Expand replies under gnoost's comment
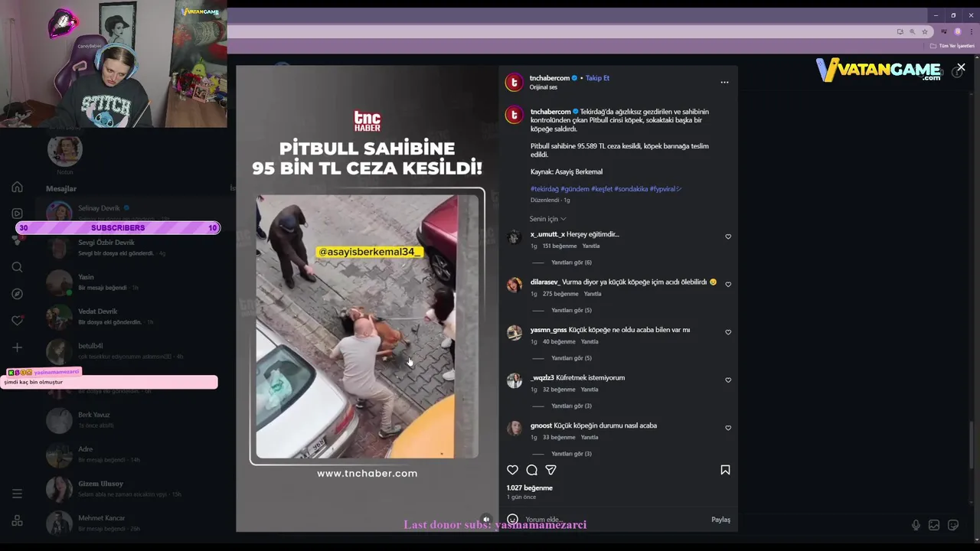Viewport: 980px width, 551px height. tap(571, 454)
